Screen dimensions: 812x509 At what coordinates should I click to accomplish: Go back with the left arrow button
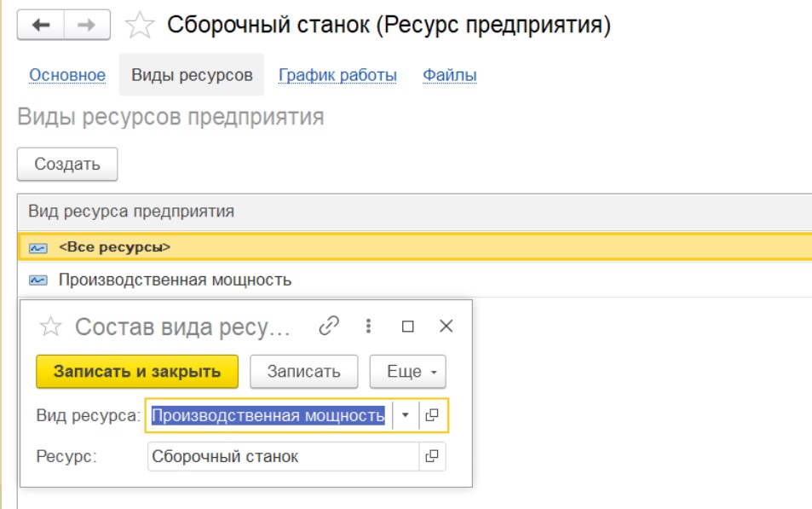coord(41,25)
